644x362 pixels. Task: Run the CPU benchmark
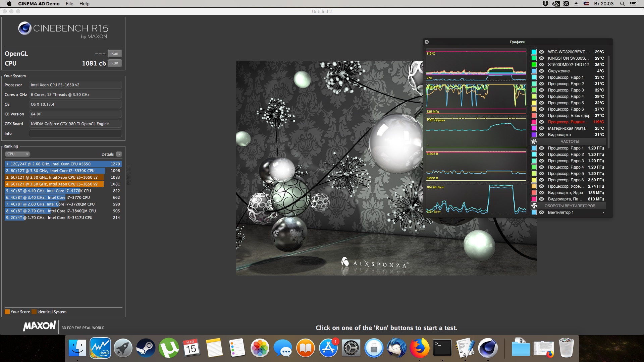(x=115, y=63)
